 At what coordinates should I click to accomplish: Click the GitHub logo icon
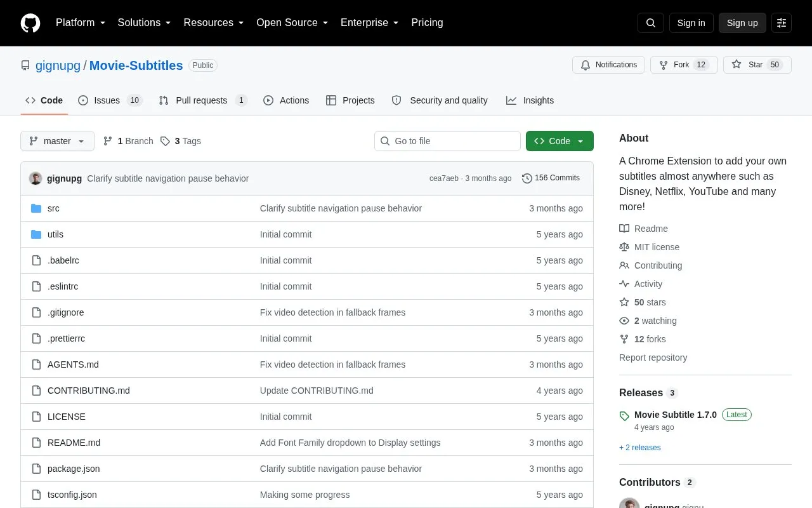point(30,23)
